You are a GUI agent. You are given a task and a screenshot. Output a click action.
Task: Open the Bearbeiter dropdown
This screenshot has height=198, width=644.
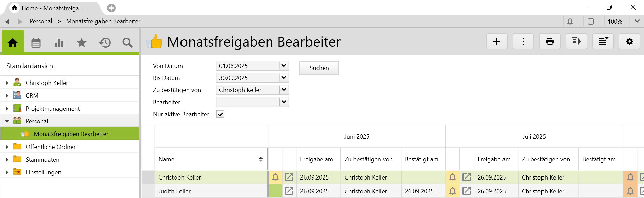284,102
